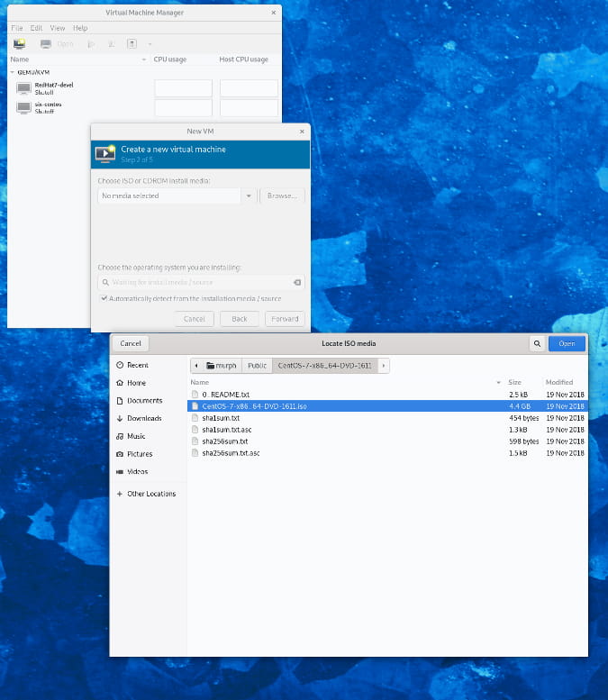Go to Downloads in the sidebar
608x700 pixels.
[x=143, y=418]
